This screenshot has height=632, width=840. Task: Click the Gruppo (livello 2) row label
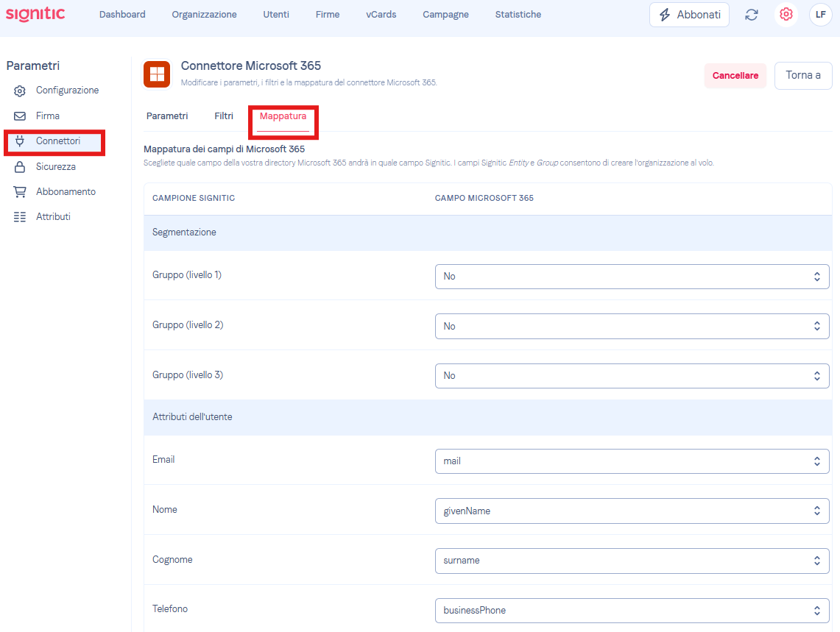(x=188, y=325)
